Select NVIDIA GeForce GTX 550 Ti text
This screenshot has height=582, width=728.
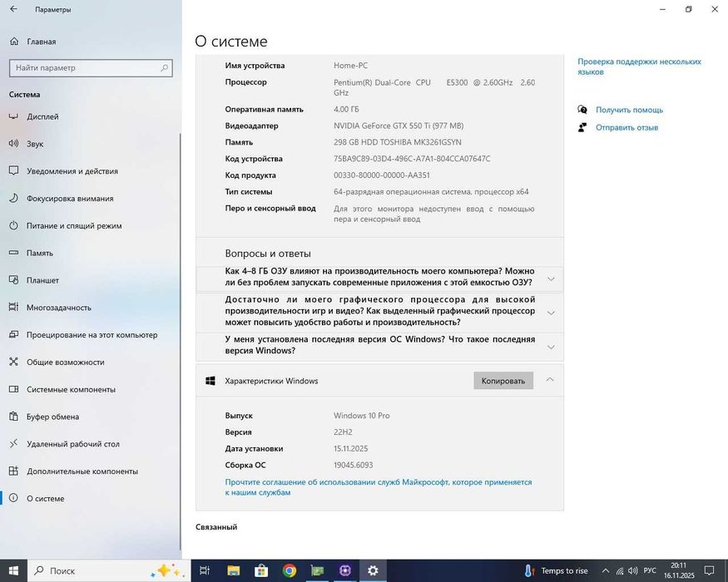pos(399,126)
